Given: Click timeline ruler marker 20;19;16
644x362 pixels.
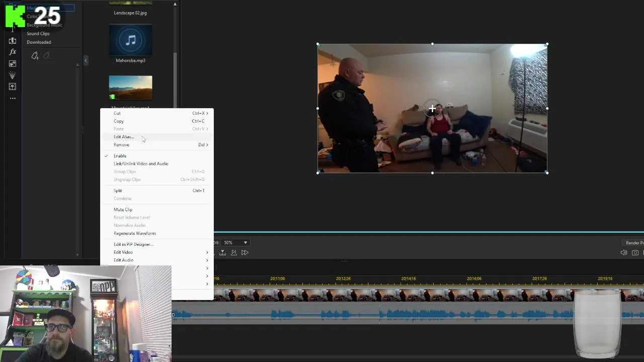Looking at the screenshot, I should pyautogui.click(x=605, y=279).
